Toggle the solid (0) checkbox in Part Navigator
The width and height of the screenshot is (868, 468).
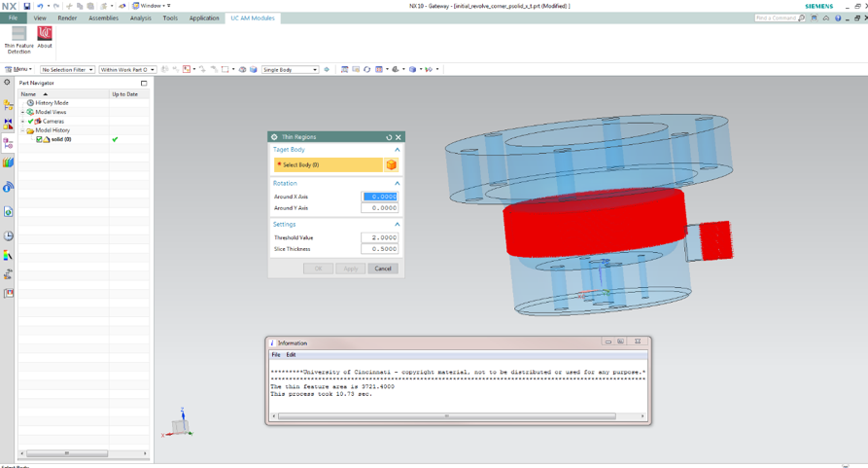coord(39,139)
